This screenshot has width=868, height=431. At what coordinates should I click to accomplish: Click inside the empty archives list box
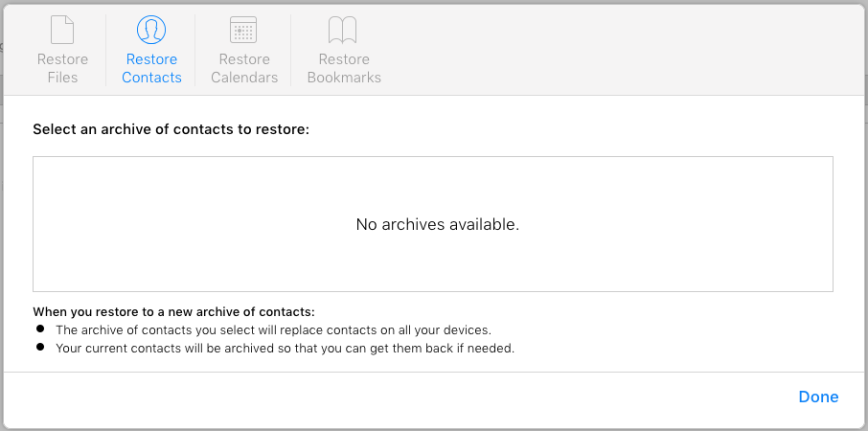pyautogui.click(x=433, y=224)
